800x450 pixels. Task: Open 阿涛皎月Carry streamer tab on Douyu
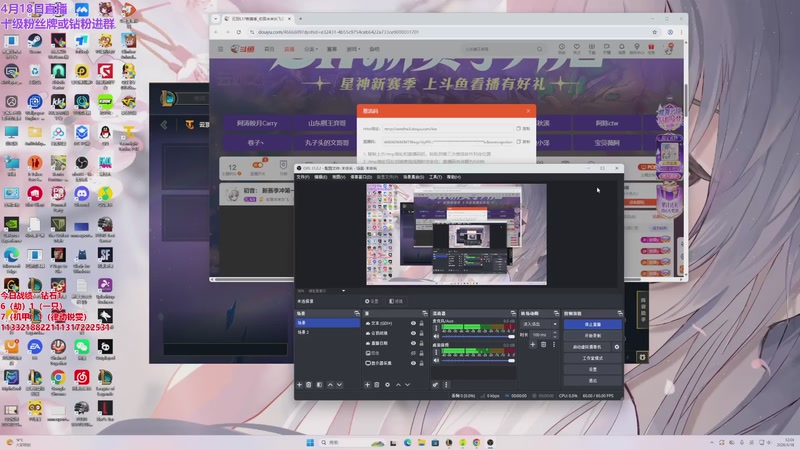click(257, 123)
